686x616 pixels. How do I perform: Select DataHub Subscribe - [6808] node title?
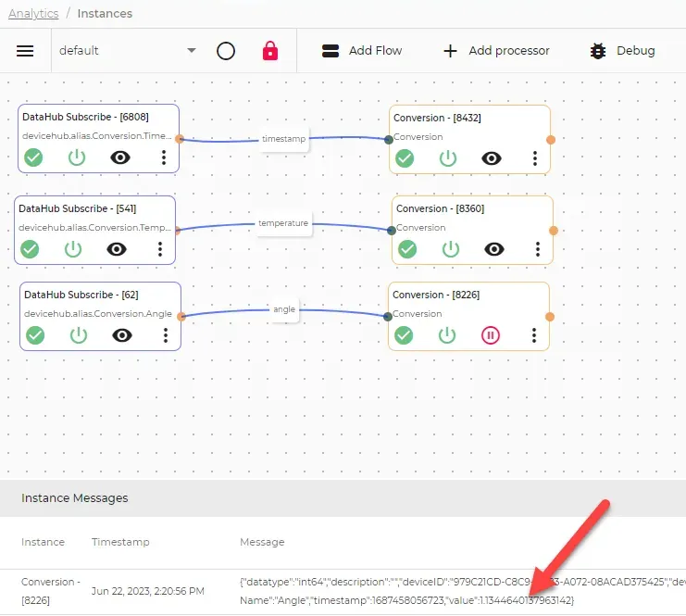click(85, 117)
